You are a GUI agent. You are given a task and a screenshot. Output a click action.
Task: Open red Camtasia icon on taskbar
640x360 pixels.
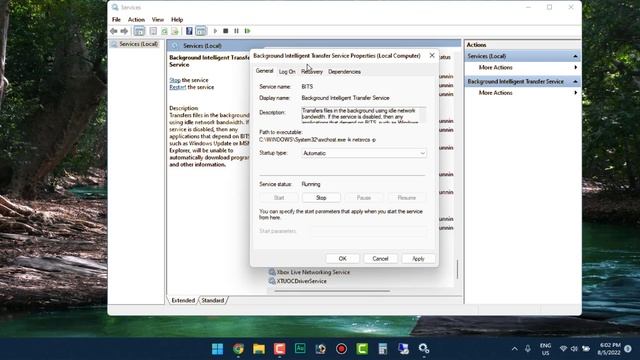point(280,349)
